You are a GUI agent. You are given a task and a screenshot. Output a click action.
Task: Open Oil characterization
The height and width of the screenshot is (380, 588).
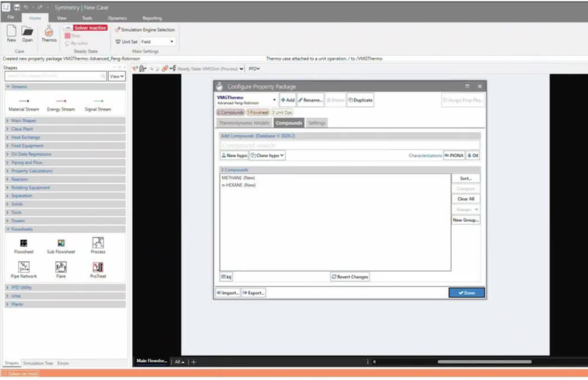coord(473,155)
